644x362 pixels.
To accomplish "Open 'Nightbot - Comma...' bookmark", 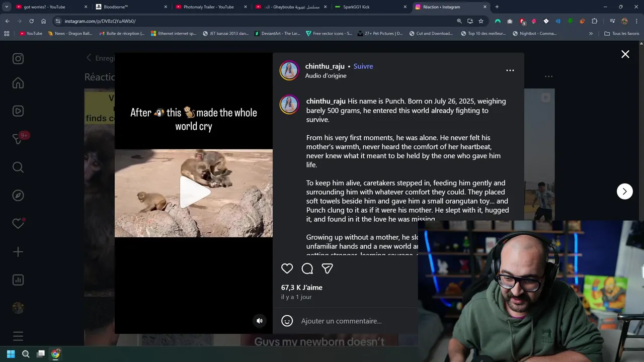I will point(534,34).
